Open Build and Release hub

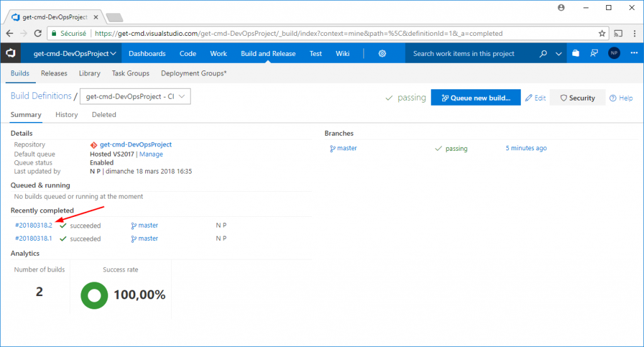tap(268, 53)
